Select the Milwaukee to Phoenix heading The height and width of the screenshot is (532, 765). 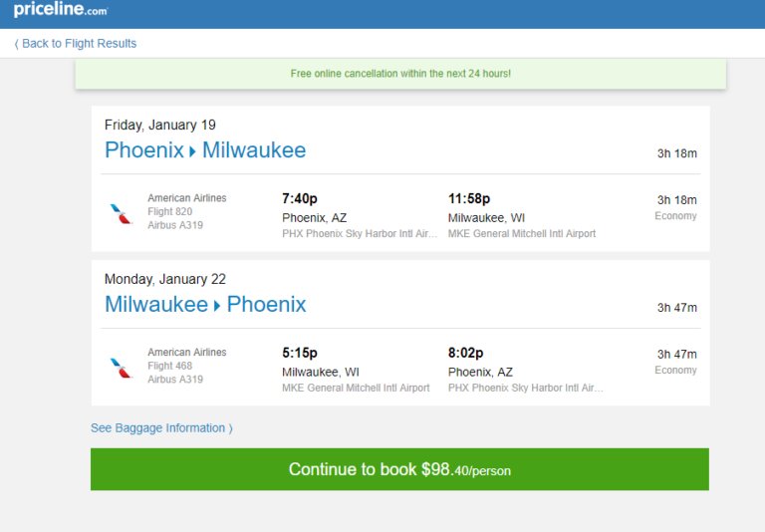205,304
